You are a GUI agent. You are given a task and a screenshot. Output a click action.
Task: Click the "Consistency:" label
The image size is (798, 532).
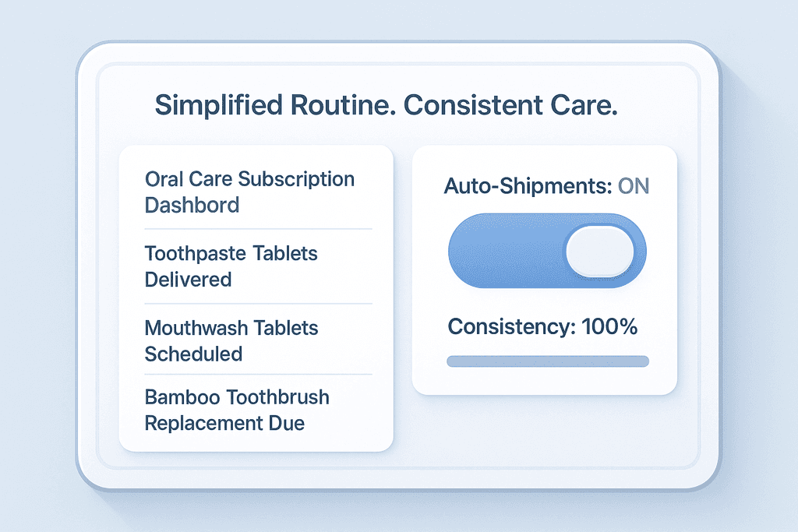511,326
